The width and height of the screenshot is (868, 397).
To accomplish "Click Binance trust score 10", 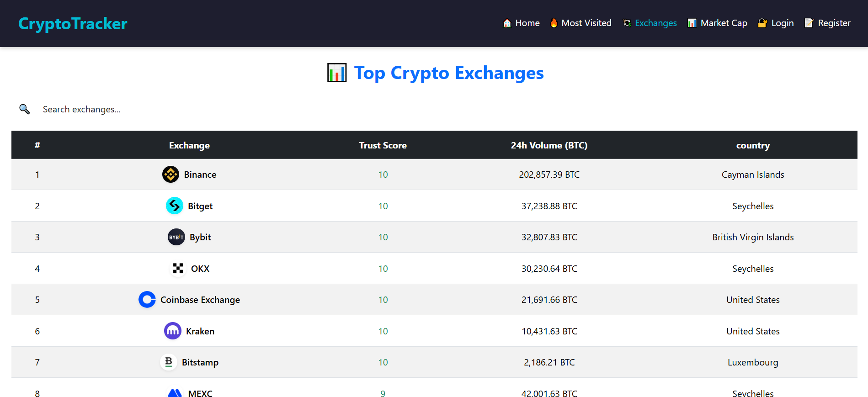I will (x=383, y=175).
